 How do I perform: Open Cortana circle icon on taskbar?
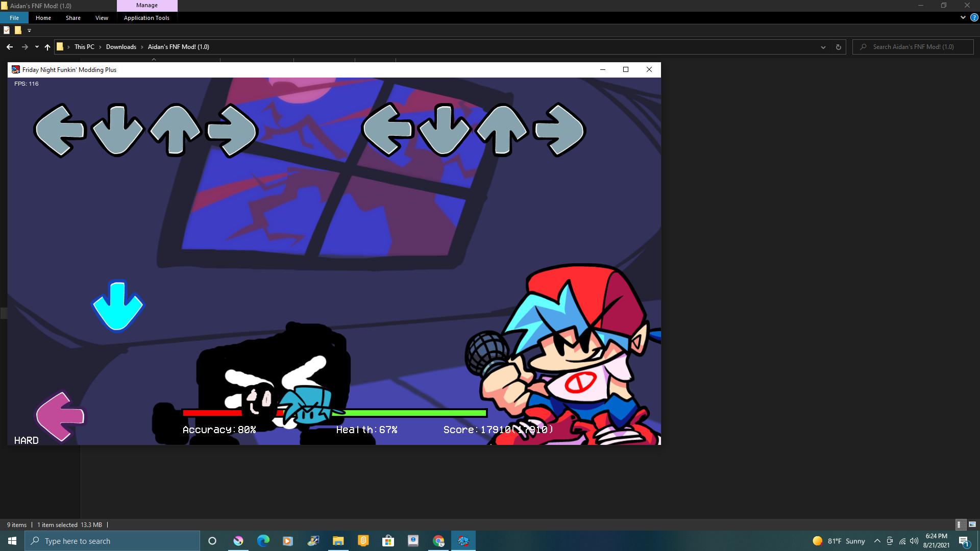coord(212,541)
